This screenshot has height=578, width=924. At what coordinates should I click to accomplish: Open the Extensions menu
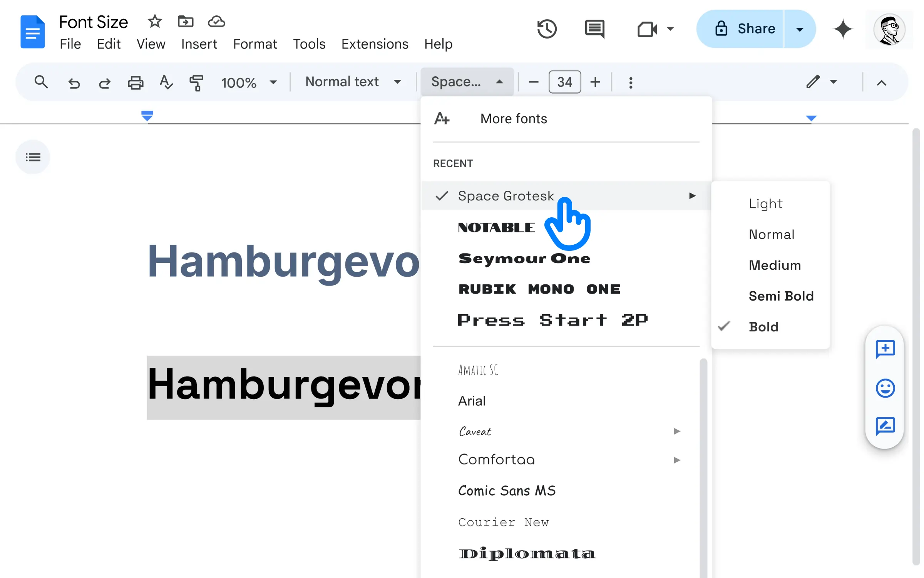[x=375, y=44]
